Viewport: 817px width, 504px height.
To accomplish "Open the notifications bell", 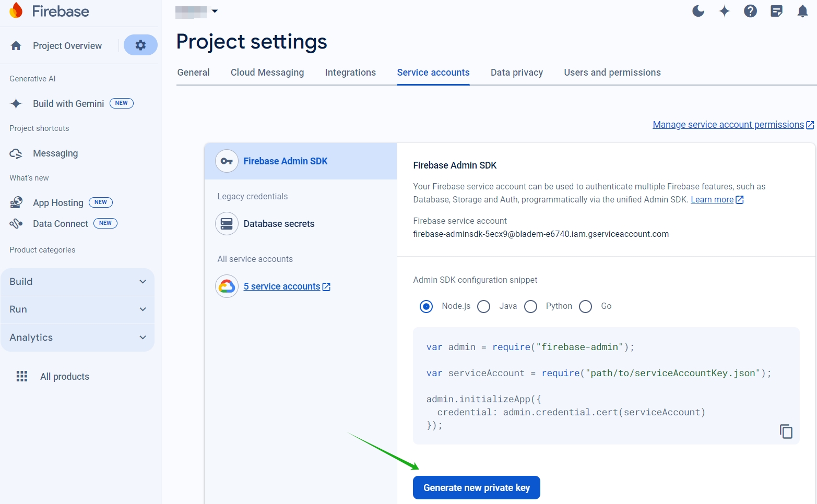I will [x=802, y=11].
